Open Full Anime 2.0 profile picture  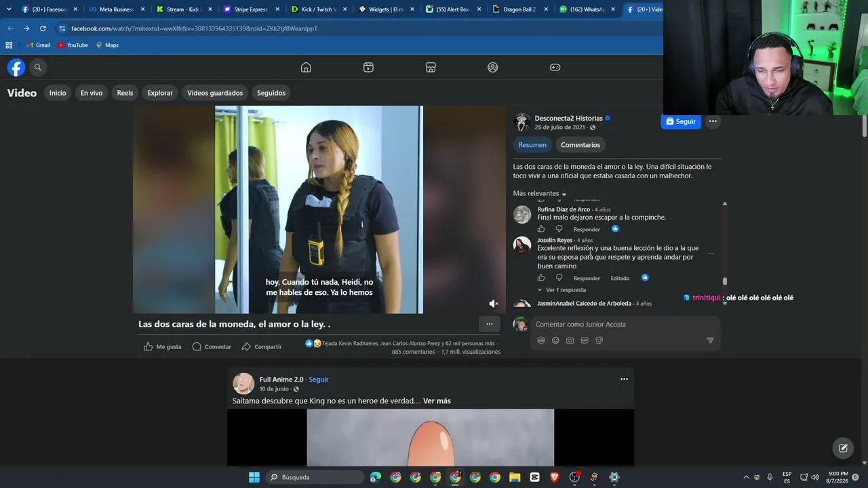tap(243, 384)
